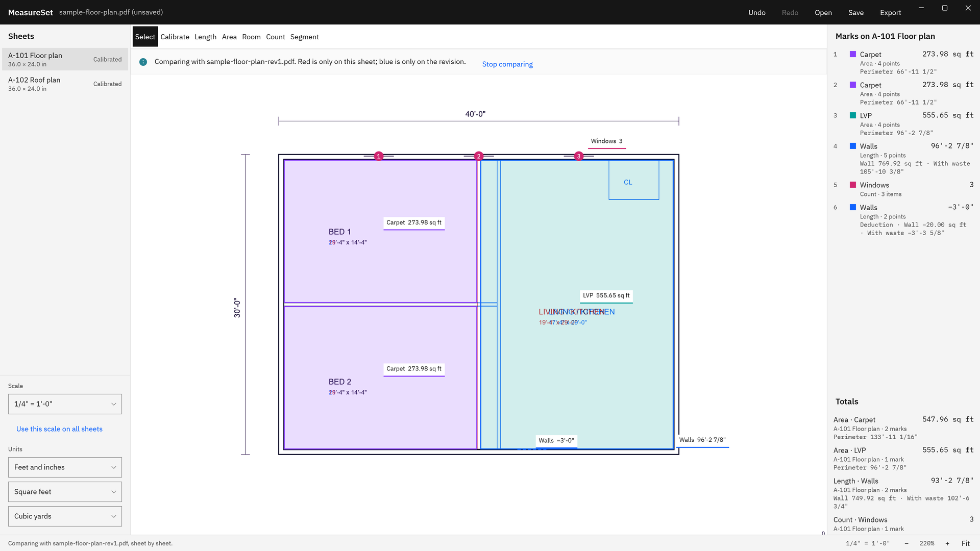The width and height of the screenshot is (980, 551).
Task: Click pink swatch of Windows mark
Action: (x=853, y=185)
